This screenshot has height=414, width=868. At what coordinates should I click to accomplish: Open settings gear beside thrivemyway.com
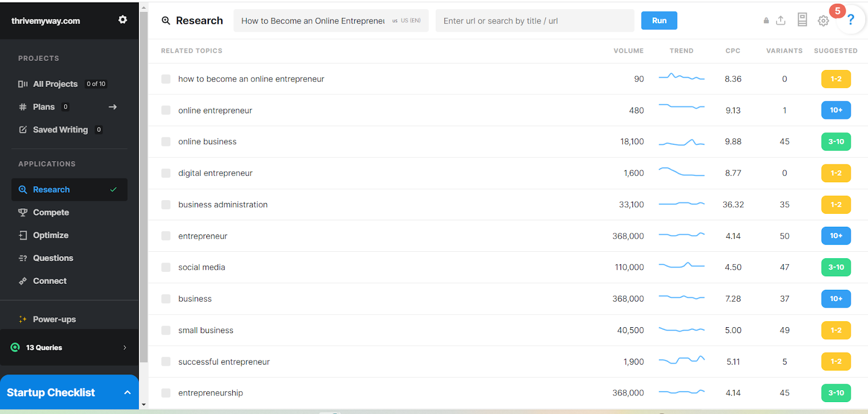(123, 20)
